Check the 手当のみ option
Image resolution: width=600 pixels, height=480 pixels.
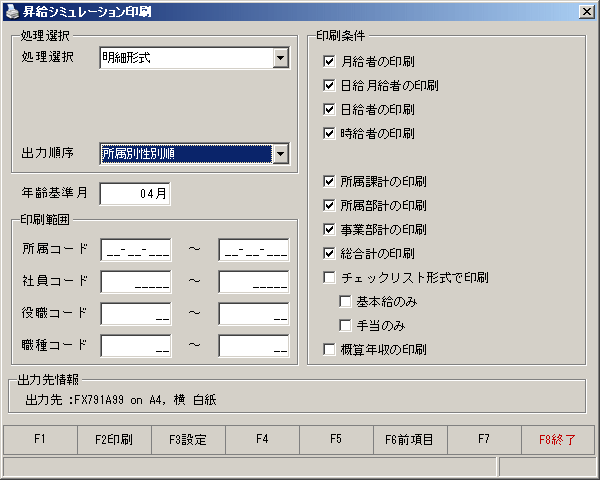(x=345, y=326)
